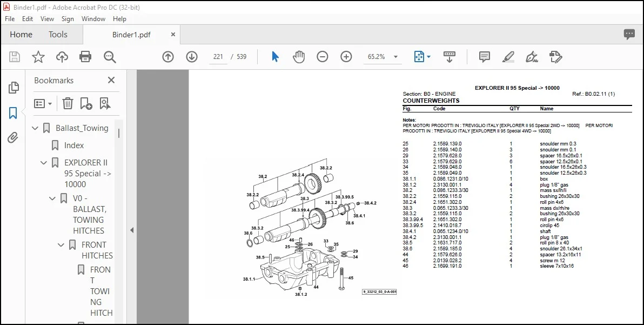Click part code 2.0139.028.2
Screen dimensions: 644x325
click(447, 261)
